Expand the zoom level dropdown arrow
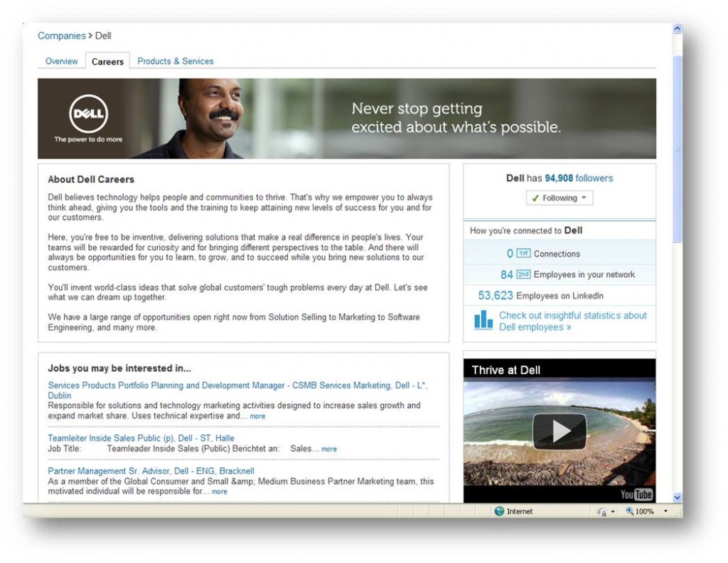 (x=665, y=512)
